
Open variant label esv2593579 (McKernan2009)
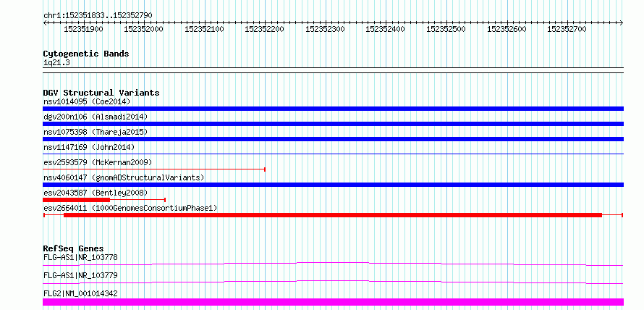point(98,162)
